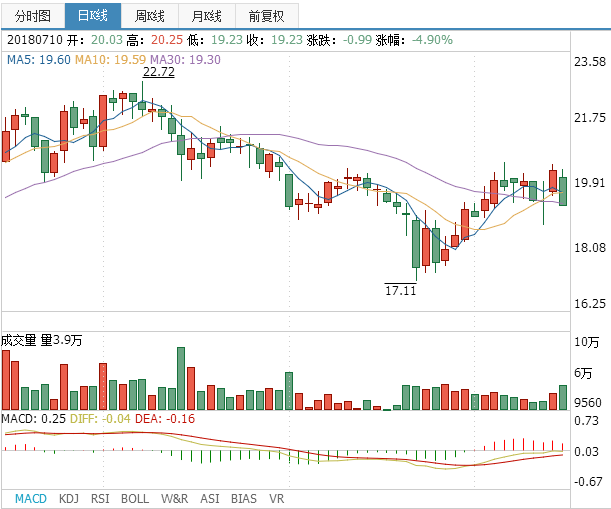Image resolution: width=611 pixels, height=509 pixels.
Task: Click the 23.58 price axis label
Action: [x=590, y=62]
